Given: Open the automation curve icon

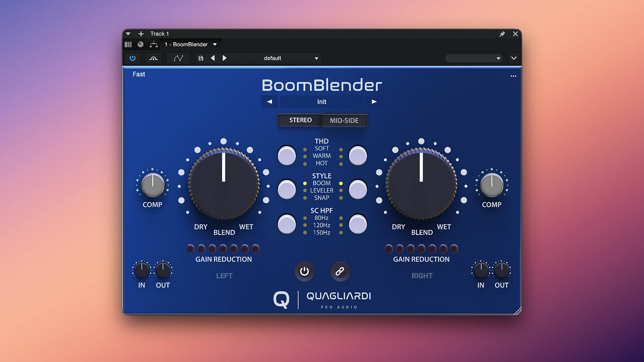Looking at the screenshot, I should click(178, 58).
